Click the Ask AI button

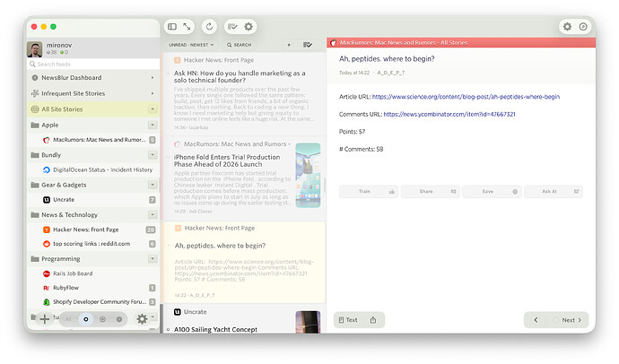click(x=554, y=192)
